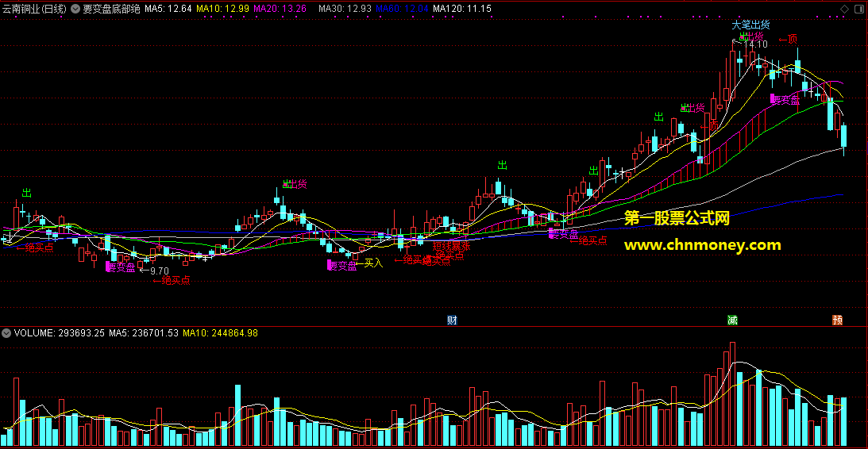The height and width of the screenshot is (449, 868).
Task: Select the MA60: 12.04 line label
Action: 402,9
